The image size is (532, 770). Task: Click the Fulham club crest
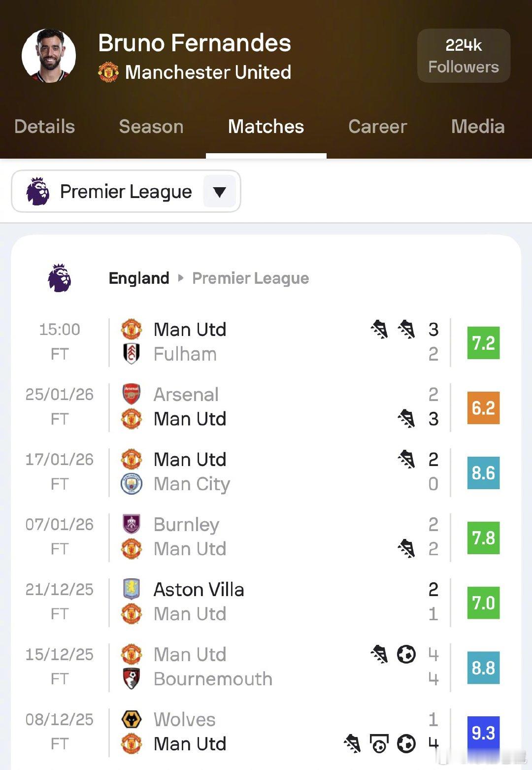click(132, 354)
